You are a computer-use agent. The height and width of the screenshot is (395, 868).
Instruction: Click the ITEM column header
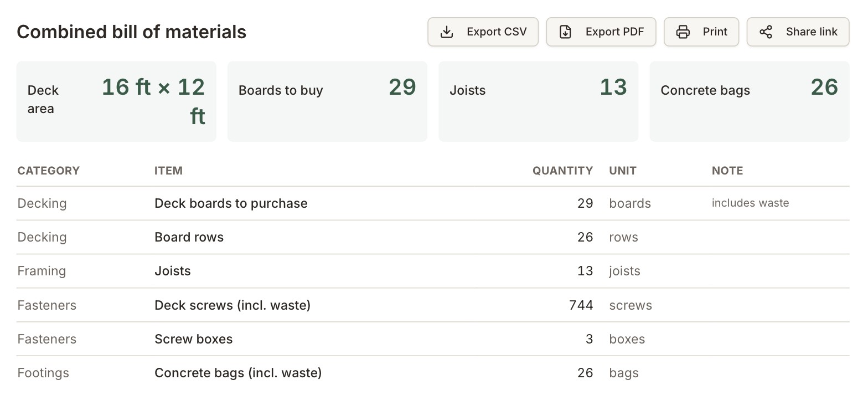click(x=168, y=171)
